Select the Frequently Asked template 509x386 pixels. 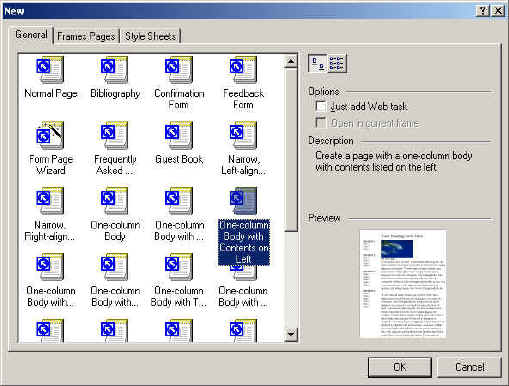click(x=114, y=135)
